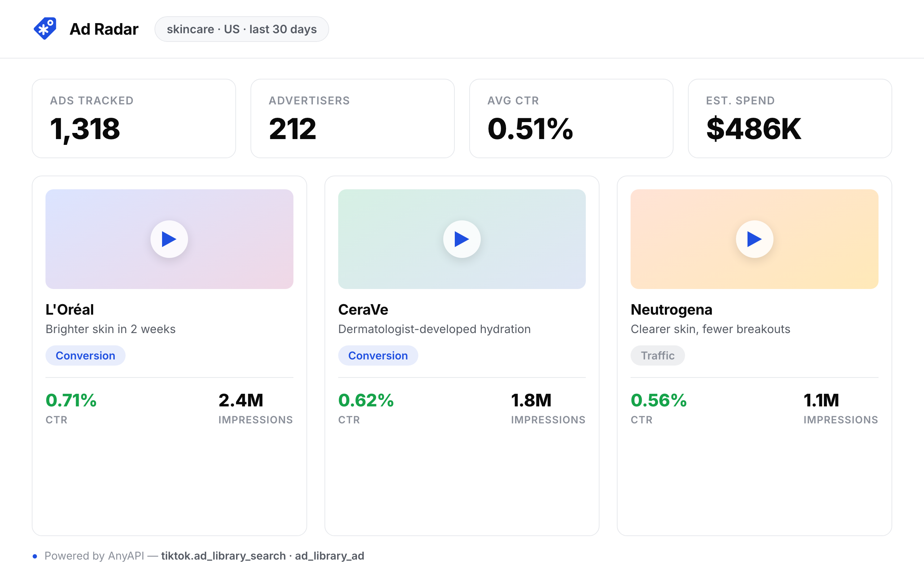Open the CeraVe ad thumbnail

(x=462, y=239)
